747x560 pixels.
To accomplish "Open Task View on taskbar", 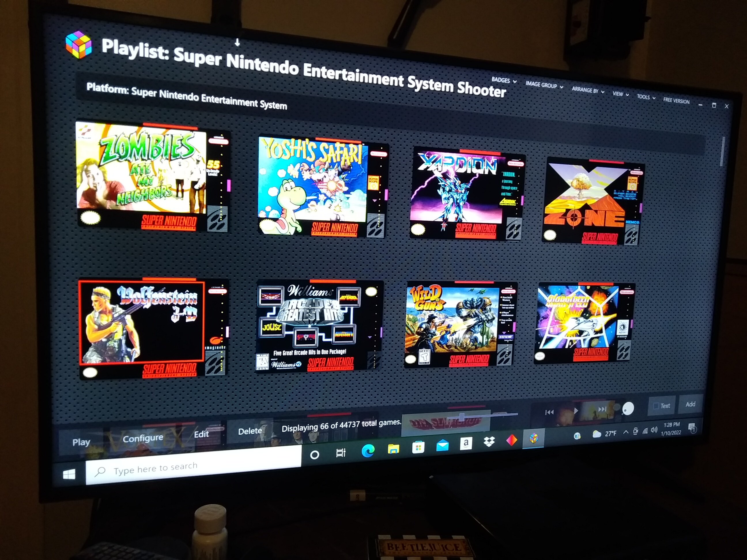I will [341, 453].
